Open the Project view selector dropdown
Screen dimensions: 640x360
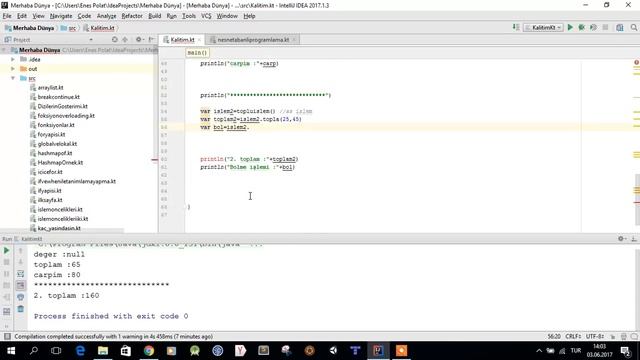click(90, 40)
